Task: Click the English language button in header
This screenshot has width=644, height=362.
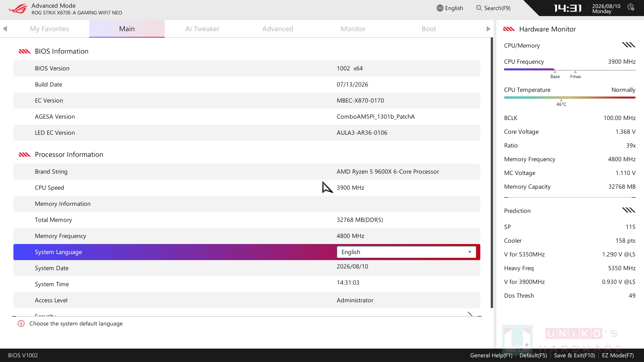Action: point(450,8)
